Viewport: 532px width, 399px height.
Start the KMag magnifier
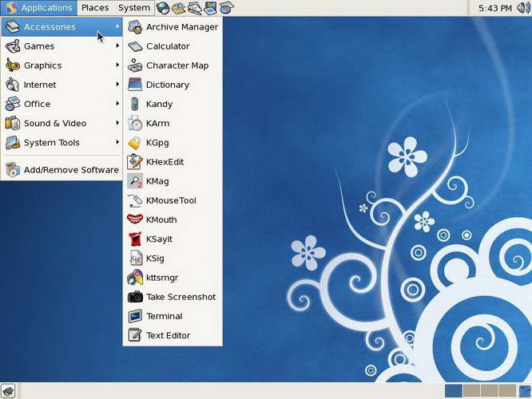[x=157, y=181]
